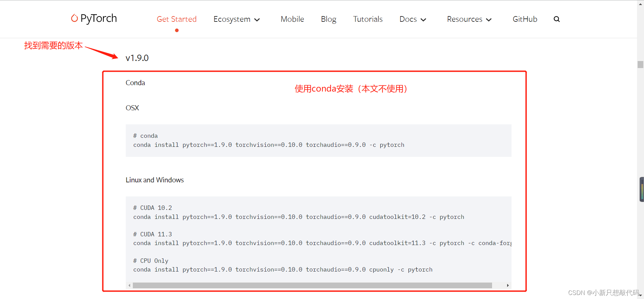Expand the Resources dropdown menu
Image resolution: width=644 pixels, height=299 pixels.
pos(470,19)
